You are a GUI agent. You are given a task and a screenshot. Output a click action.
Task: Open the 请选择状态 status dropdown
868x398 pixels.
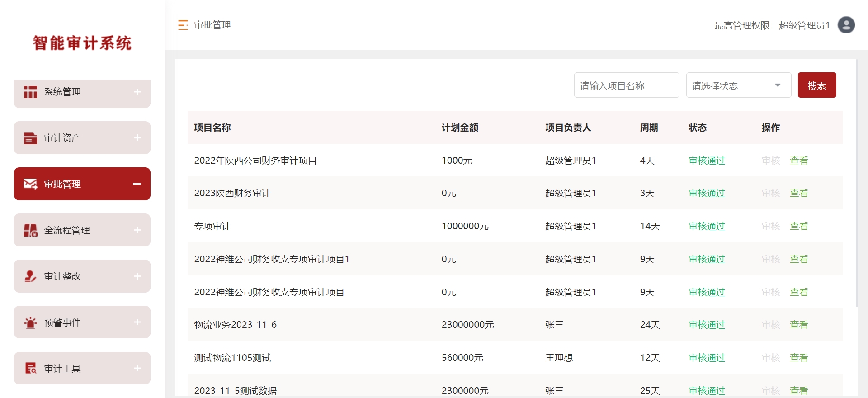(x=738, y=85)
